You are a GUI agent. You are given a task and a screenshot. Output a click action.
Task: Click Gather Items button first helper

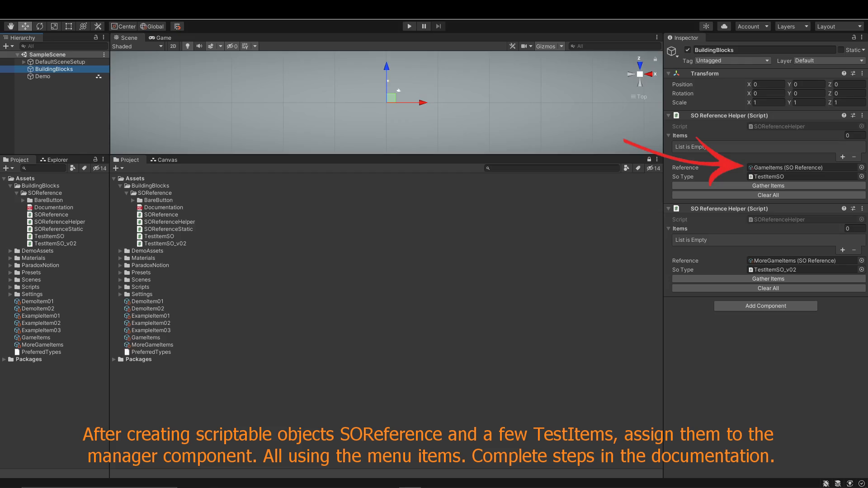pyautogui.click(x=768, y=185)
